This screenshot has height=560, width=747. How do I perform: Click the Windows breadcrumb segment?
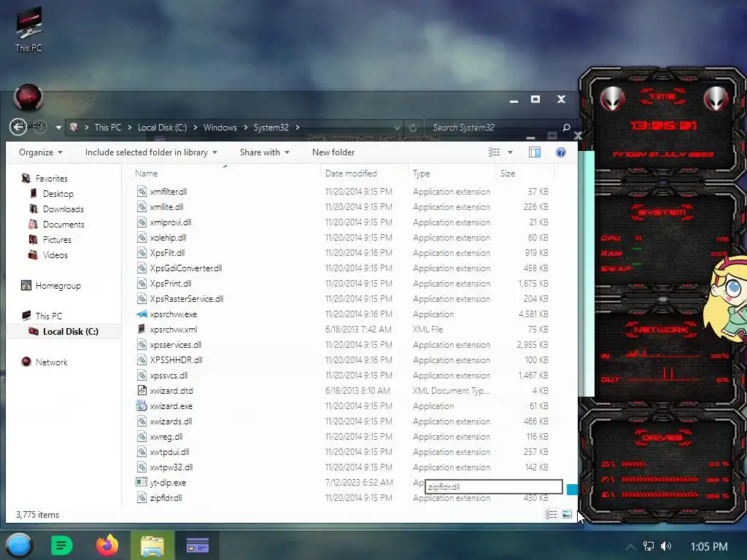click(220, 128)
